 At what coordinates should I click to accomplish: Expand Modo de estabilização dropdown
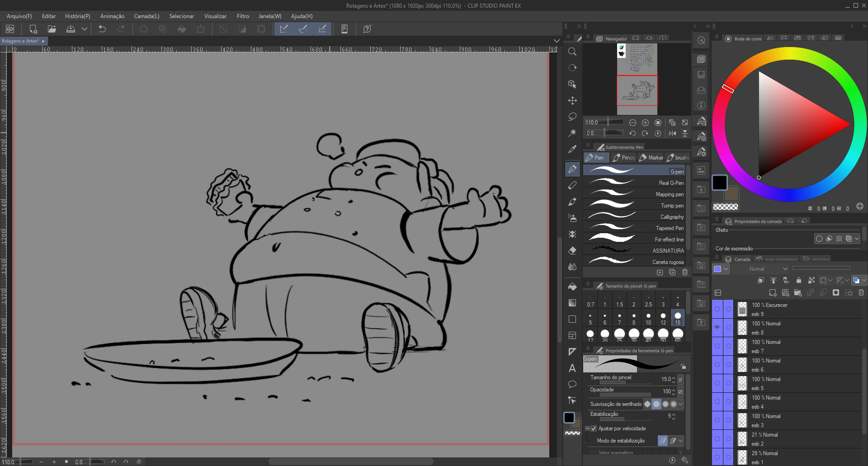680,441
